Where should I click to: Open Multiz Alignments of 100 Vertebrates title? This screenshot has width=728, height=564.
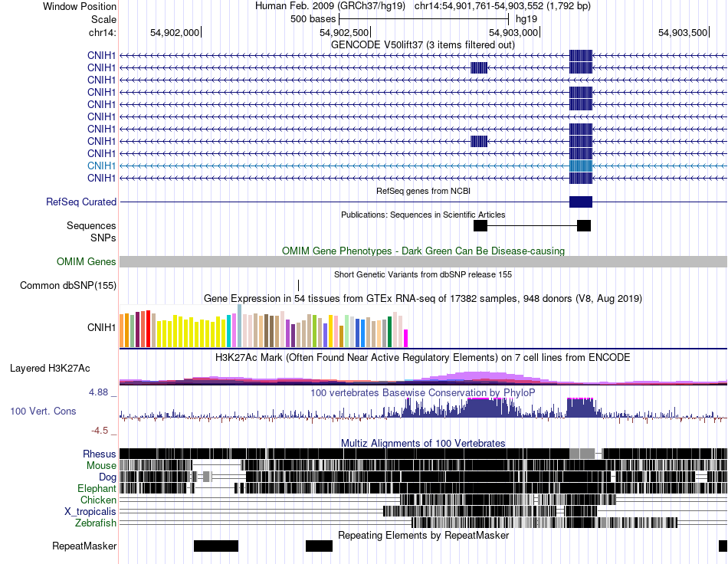coord(423,444)
